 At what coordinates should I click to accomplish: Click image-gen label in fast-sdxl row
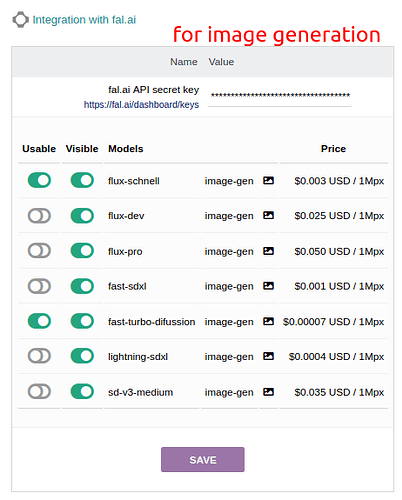click(x=229, y=286)
